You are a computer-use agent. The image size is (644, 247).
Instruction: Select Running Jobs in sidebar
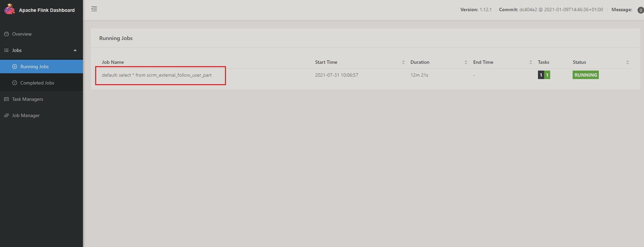click(x=41, y=66)
